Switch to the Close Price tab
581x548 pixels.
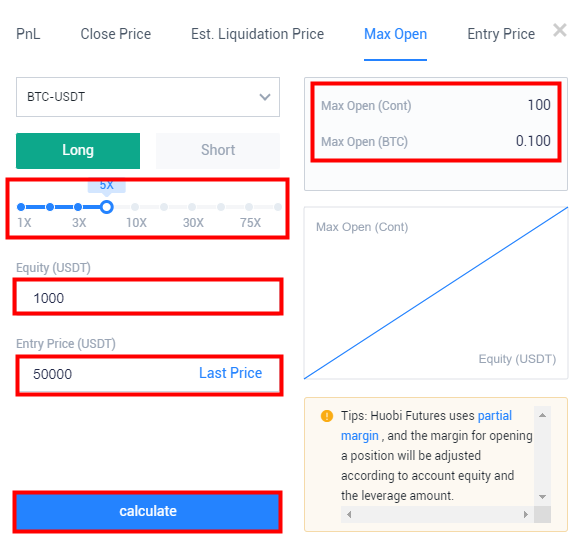(x=116, y=34)
